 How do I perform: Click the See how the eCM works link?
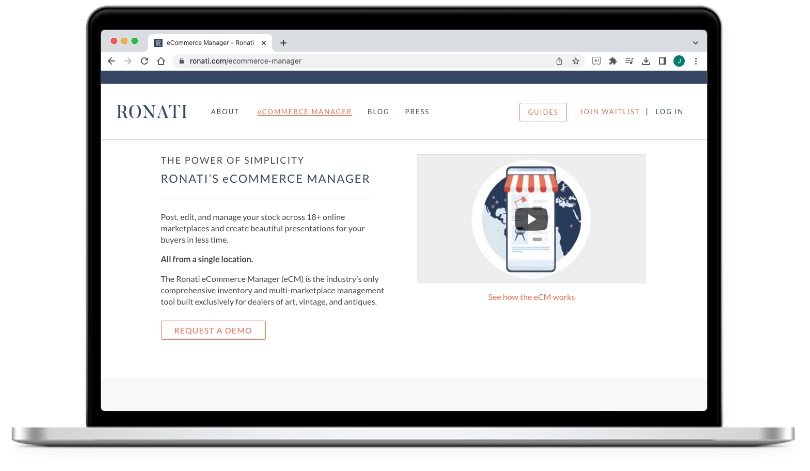tap(531, 297)
